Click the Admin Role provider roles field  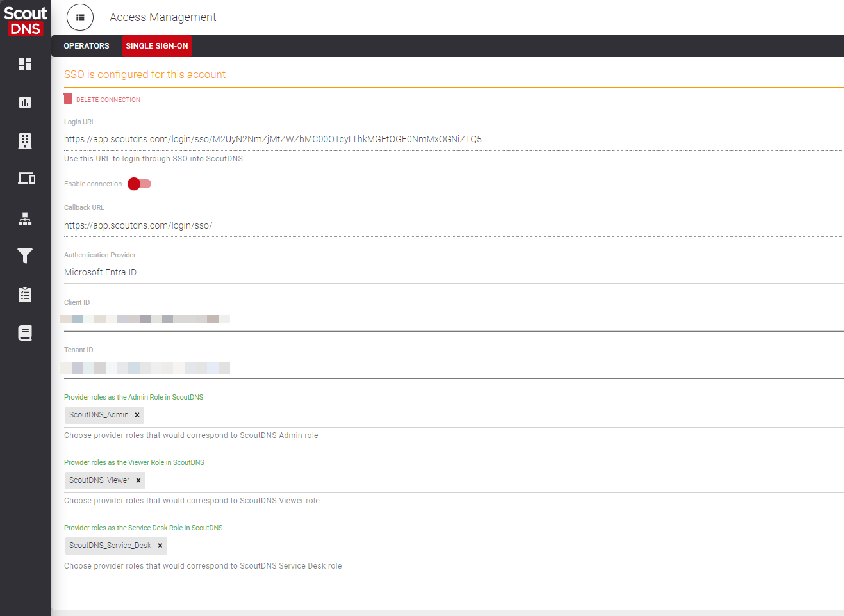coord(454,416)
